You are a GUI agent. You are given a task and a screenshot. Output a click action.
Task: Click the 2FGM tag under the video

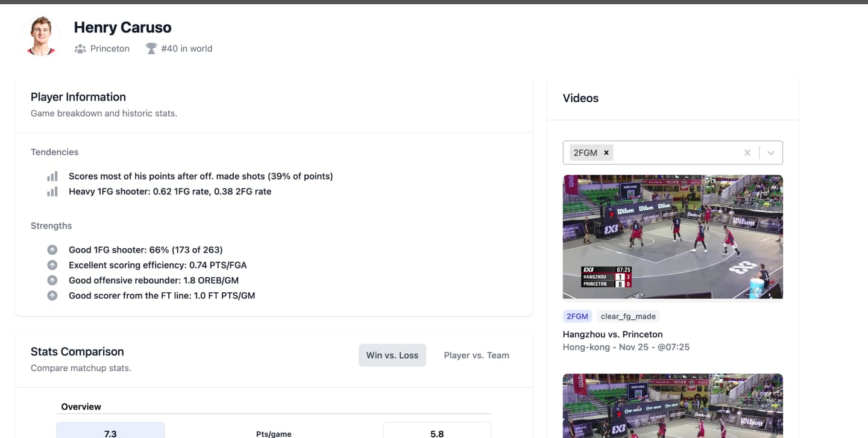[x=577, y=316]
